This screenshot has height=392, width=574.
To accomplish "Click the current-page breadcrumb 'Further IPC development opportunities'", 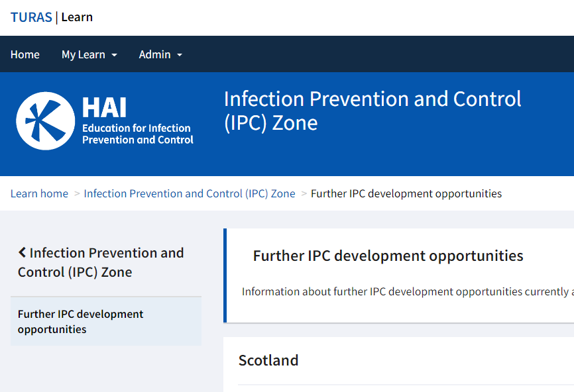I will click(x=406, y=193).
